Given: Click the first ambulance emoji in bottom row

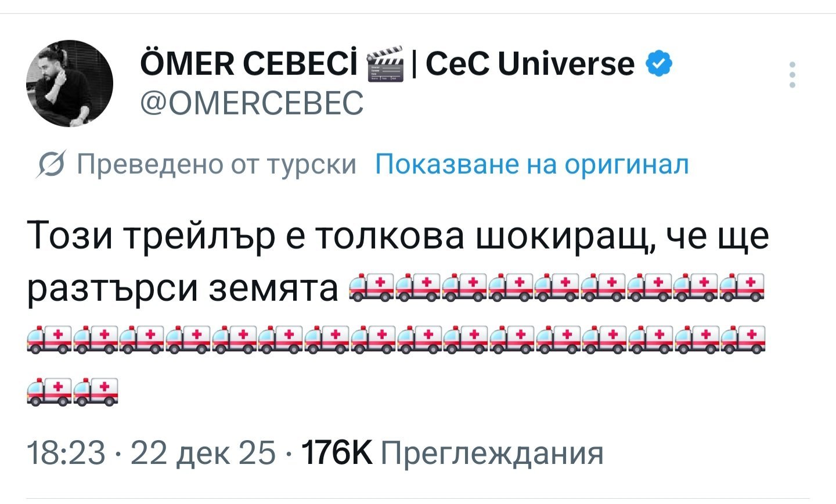Looking at the screenshot, I should [49, 391].
